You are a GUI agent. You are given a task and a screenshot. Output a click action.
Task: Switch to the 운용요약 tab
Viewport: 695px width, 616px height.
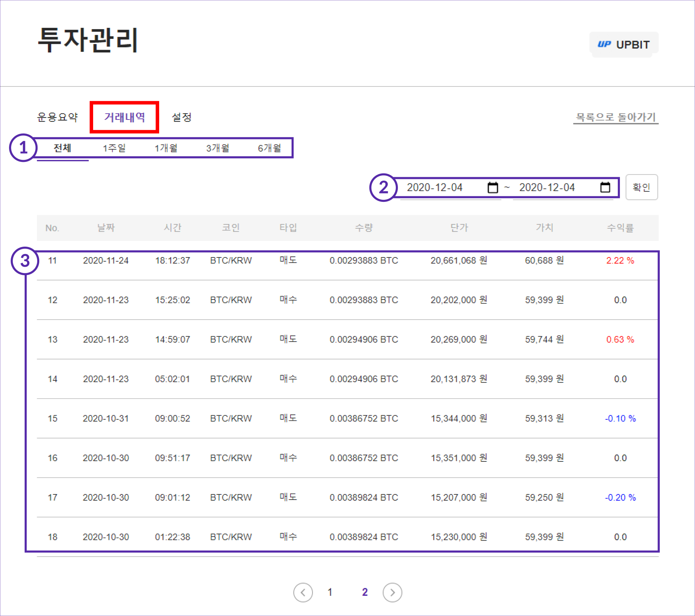tap(58, 117)
